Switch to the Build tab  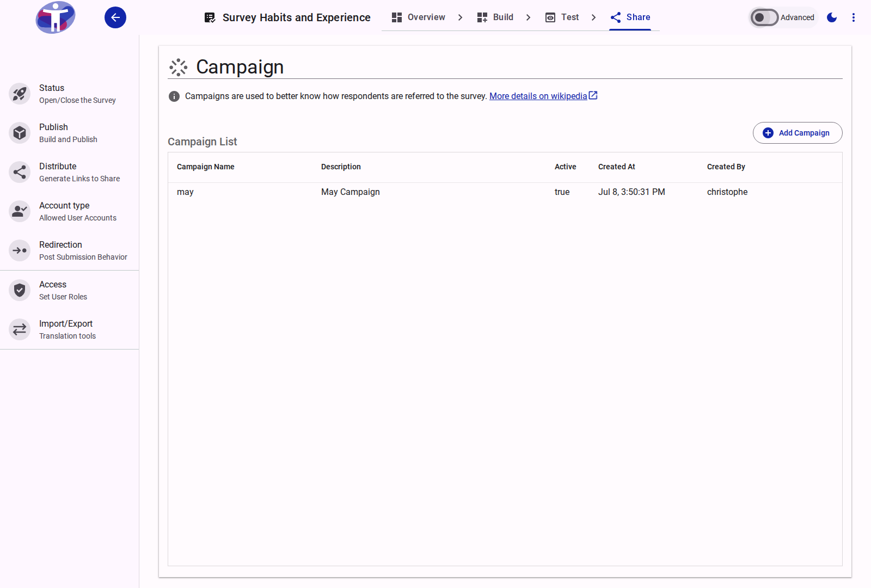point(495,17)
